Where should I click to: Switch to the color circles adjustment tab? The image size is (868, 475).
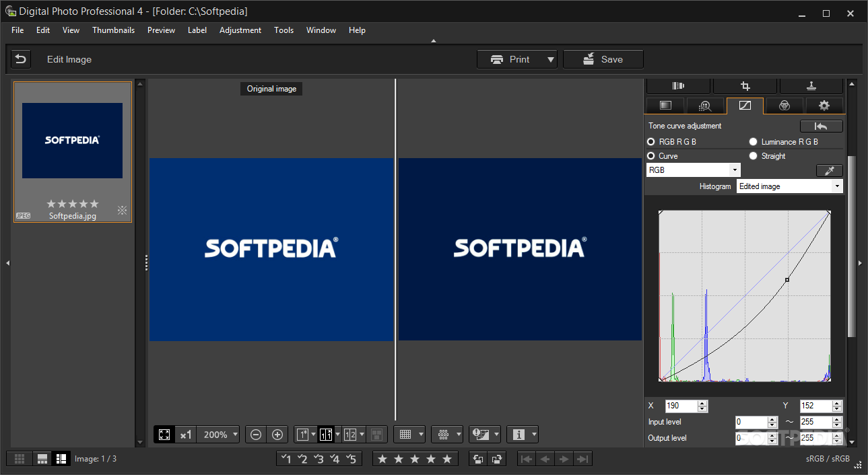click(x=784, y=106)
